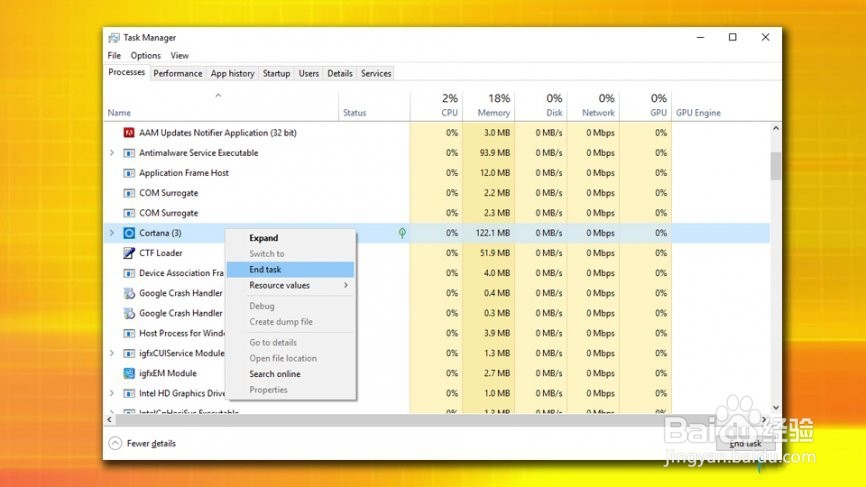Click the Device Association Framework process icon
The image size is (866, 487).
[x=129, y=273]
